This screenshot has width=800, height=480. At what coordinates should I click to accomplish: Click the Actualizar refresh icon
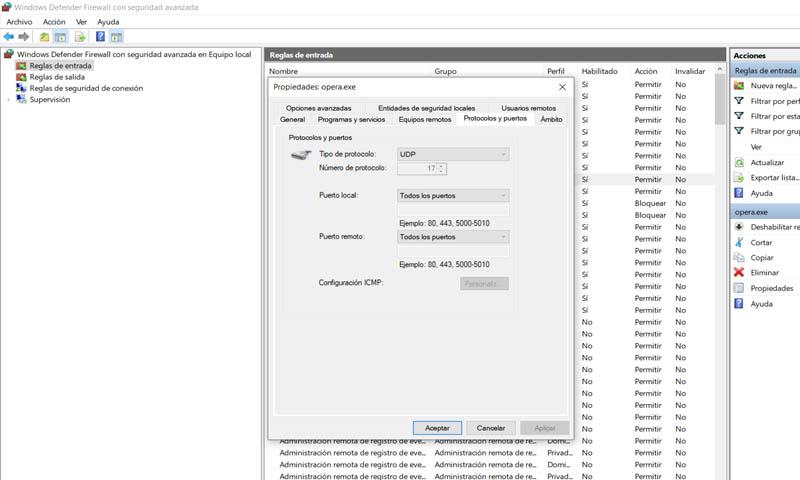739,162
